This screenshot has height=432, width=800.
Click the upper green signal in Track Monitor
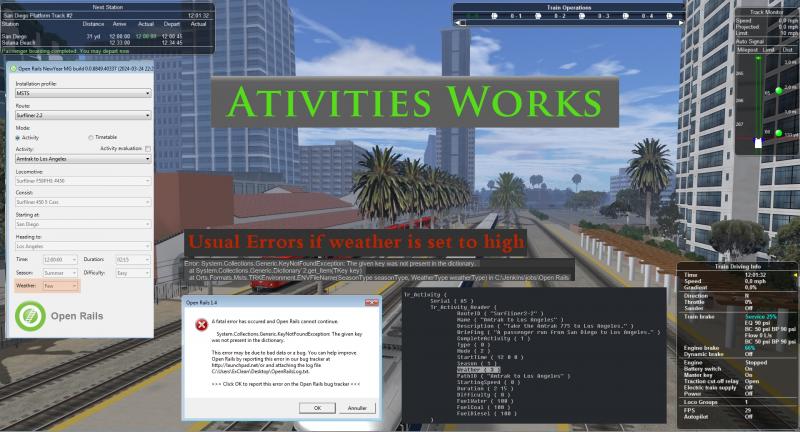779,91
